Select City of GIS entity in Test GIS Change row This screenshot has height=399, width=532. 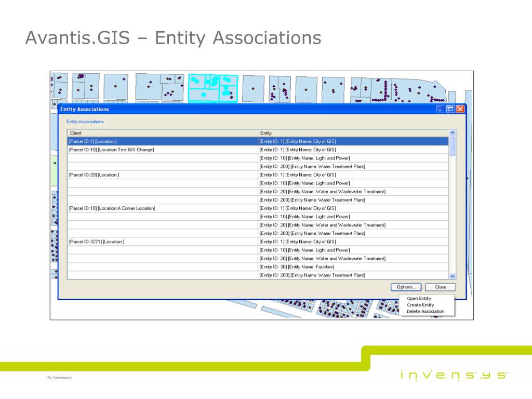point(353,150)
